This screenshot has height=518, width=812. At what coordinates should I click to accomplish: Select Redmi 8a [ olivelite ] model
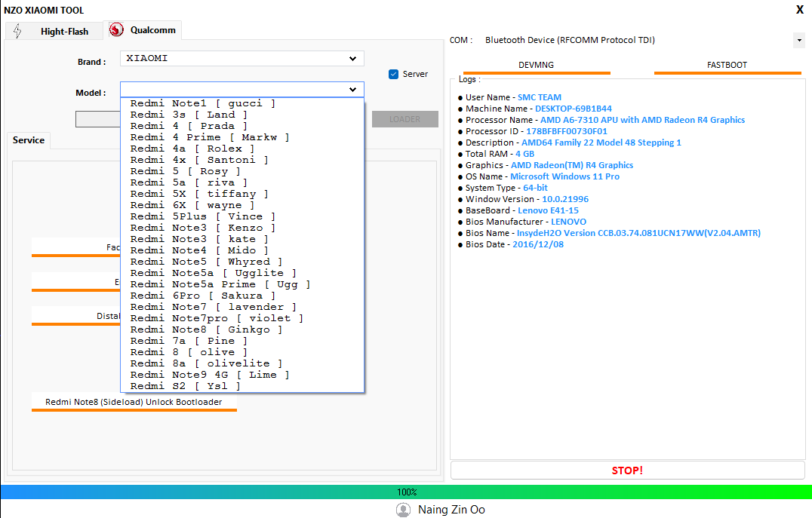point(241,363)
